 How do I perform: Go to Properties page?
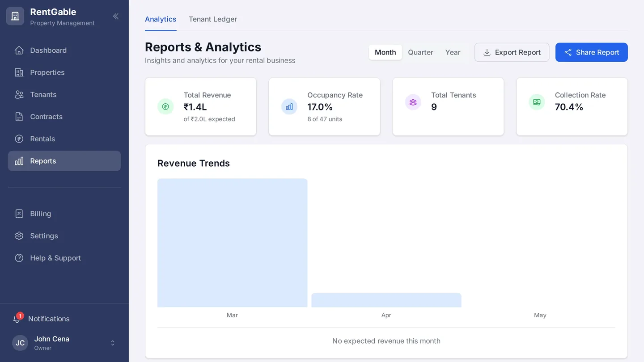click(x=64, y=72)
